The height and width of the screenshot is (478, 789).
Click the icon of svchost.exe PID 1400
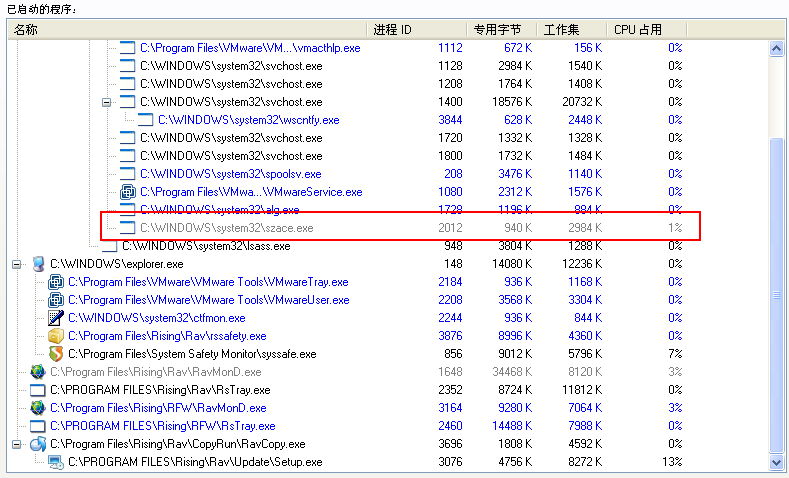click(x=127, y=102)
